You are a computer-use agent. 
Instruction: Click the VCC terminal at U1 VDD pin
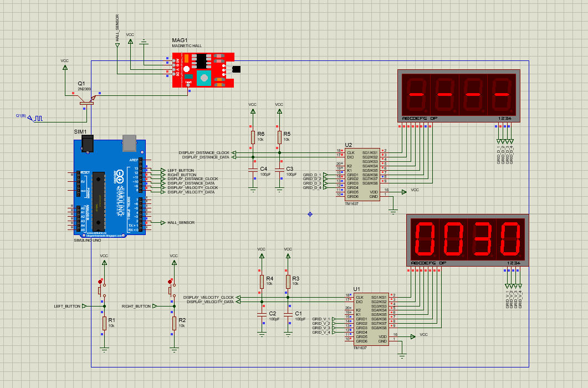click(413, 336)
